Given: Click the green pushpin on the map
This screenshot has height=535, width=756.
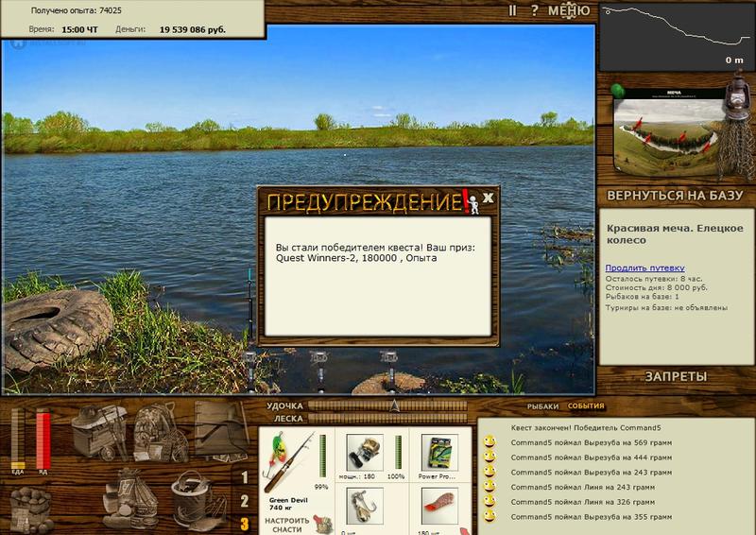Looking at the screenshot, I should [x=618, y=90].
